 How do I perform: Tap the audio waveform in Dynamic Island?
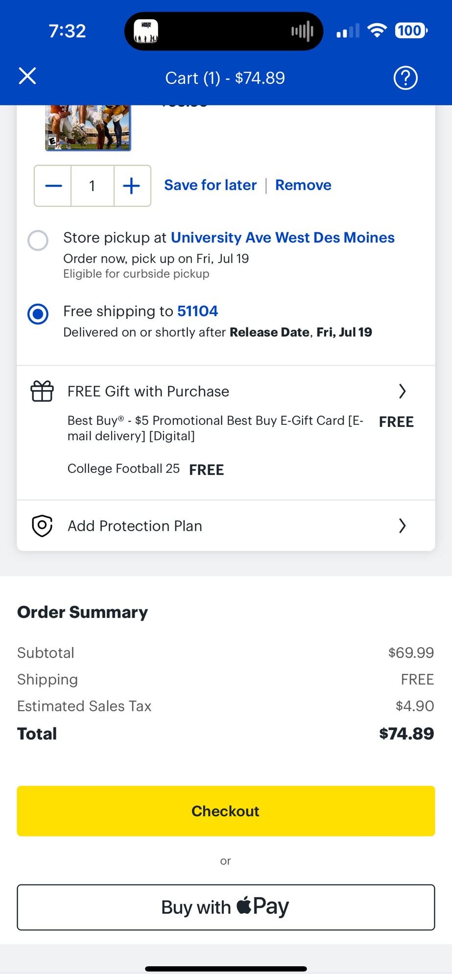click(302, 31)
